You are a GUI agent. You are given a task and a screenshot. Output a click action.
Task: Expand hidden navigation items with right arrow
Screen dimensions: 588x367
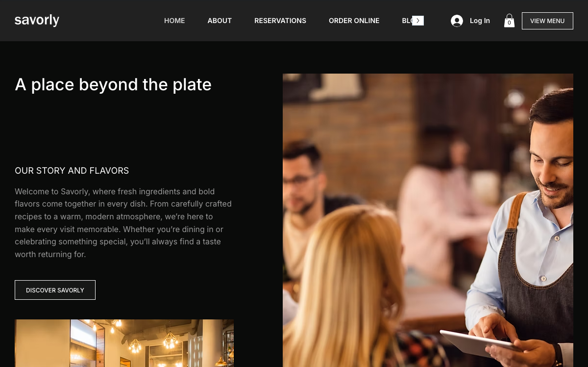pos(418,21)
